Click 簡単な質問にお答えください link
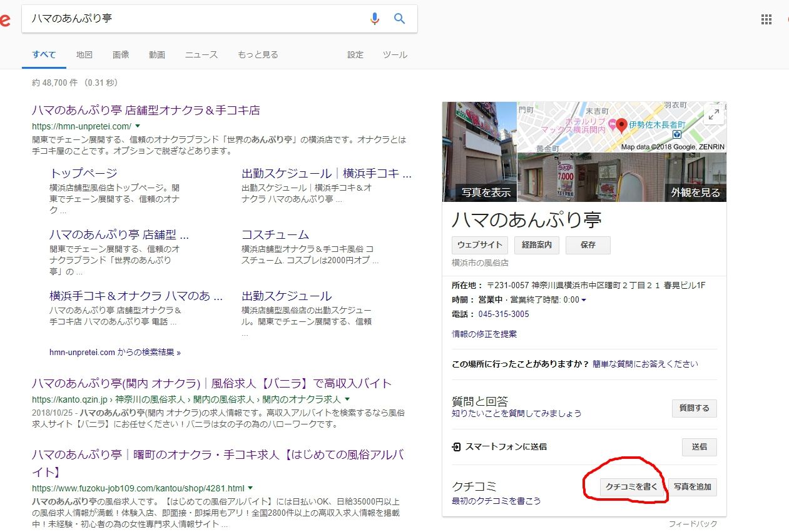The width and height of the screenshot is (789, 532). (645, 364)
